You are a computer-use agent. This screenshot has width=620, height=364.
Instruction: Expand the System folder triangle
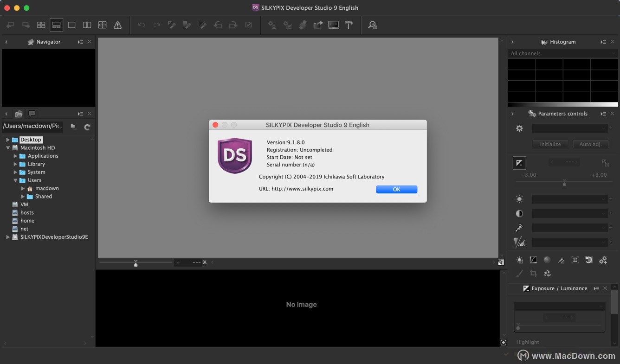15,172
